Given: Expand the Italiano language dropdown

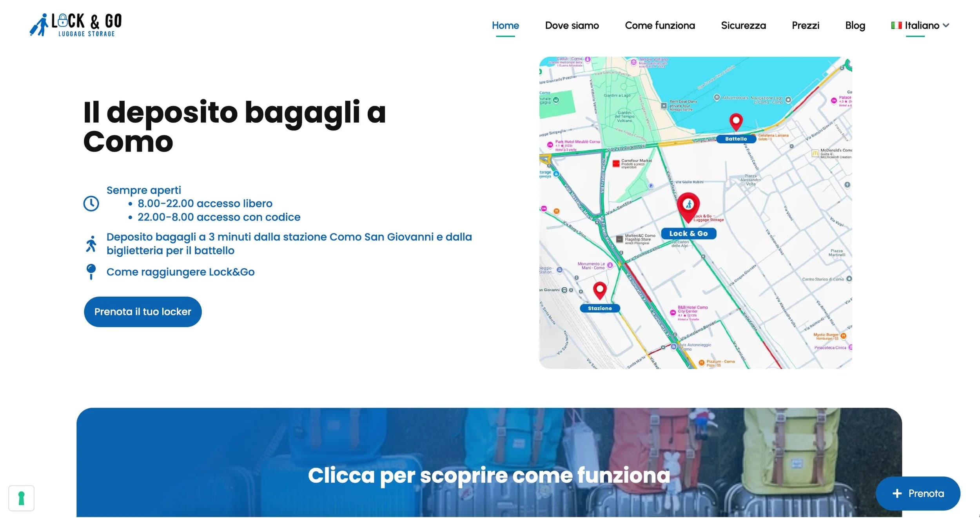Looking at the screenshot, I should 922,25.
